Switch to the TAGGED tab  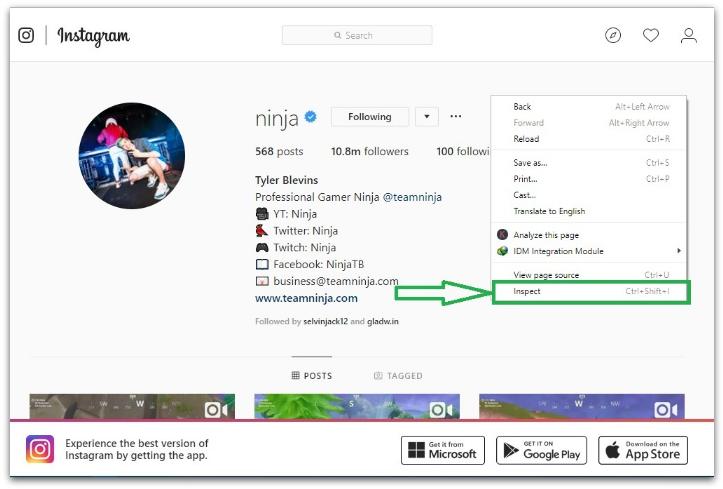pyautogui.click(x=398, y=376)
